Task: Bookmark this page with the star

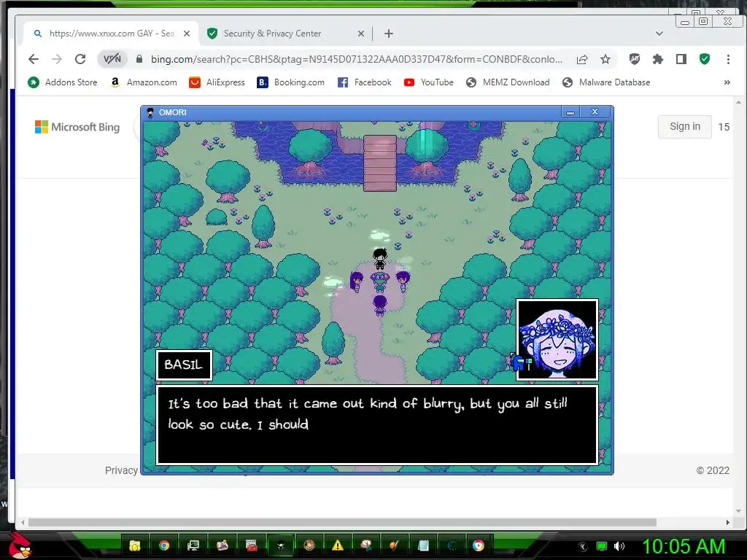Action: 605,59
